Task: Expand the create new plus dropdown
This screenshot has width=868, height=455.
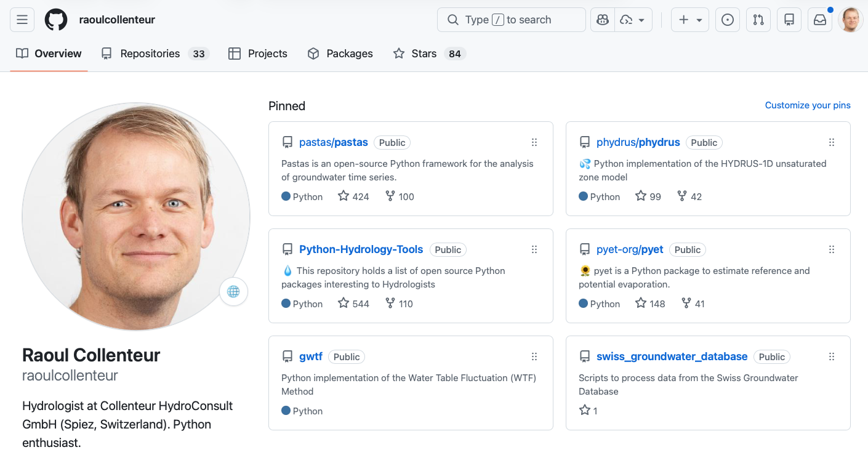Action: tap(690, 20)
